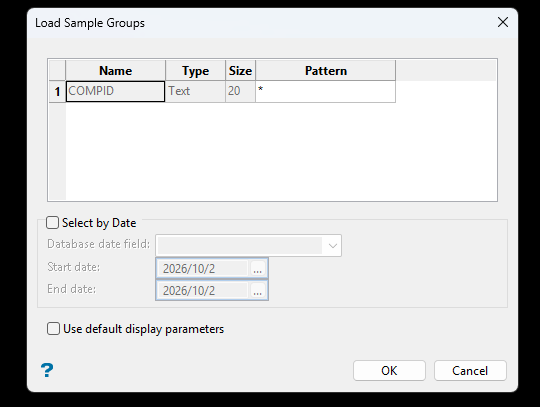Screen dimensions: 540x407
Task: Click the blue help question mark icon
Action: (47, 371)
